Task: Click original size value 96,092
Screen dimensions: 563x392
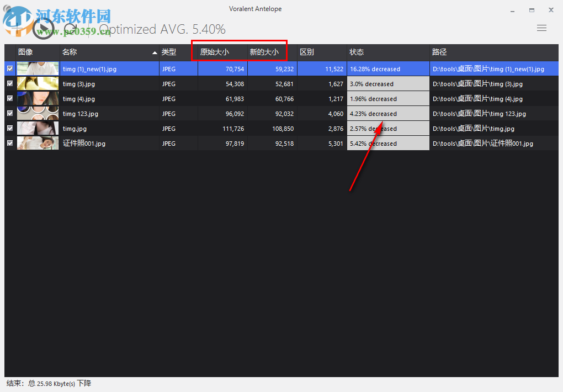Action: coord(235,114)
